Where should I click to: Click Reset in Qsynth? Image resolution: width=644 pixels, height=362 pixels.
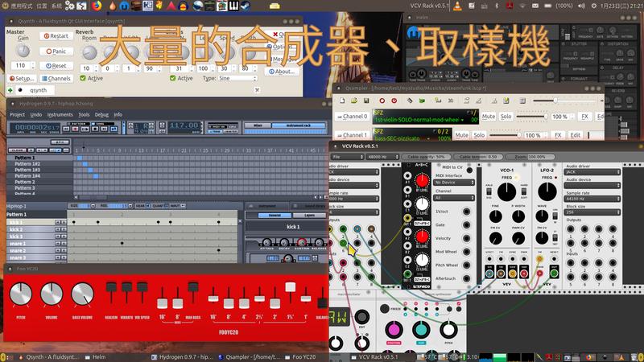click(56, 66)
